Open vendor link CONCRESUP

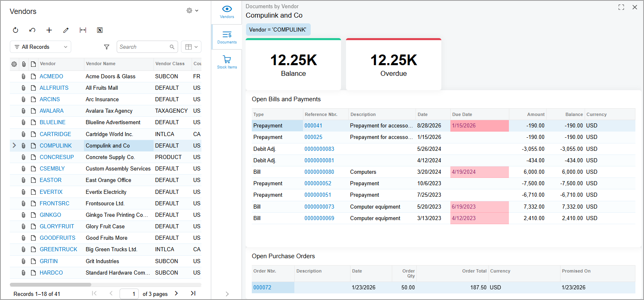[x=56, y=157]
